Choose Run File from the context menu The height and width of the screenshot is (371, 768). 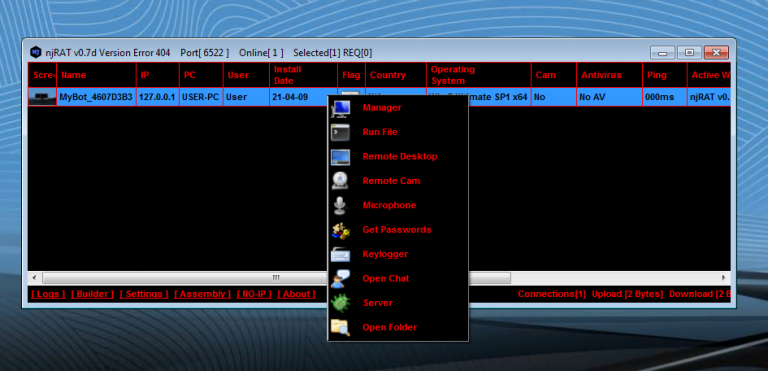[398, 132]
